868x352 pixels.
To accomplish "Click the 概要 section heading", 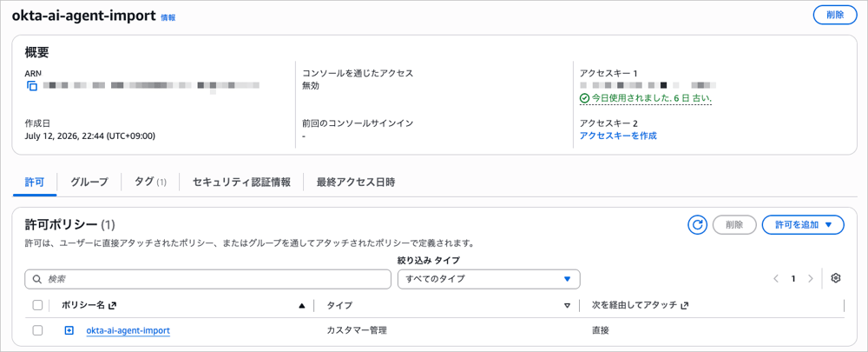I will point(37,53).
